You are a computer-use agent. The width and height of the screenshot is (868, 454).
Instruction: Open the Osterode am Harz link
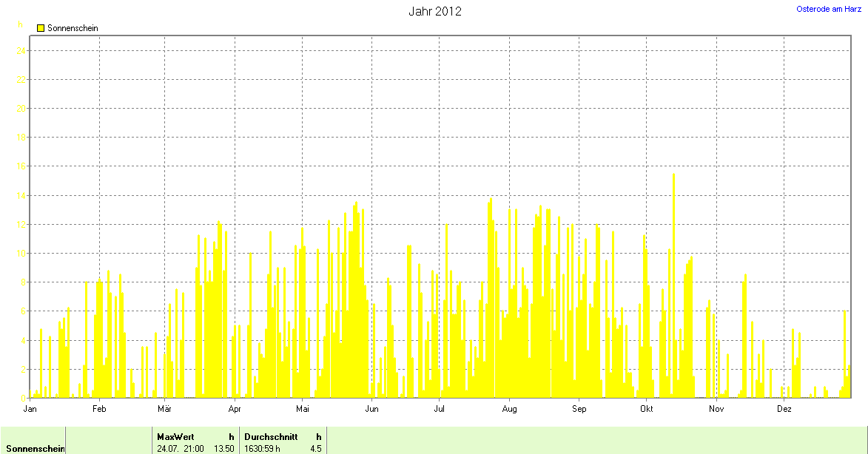830,9
